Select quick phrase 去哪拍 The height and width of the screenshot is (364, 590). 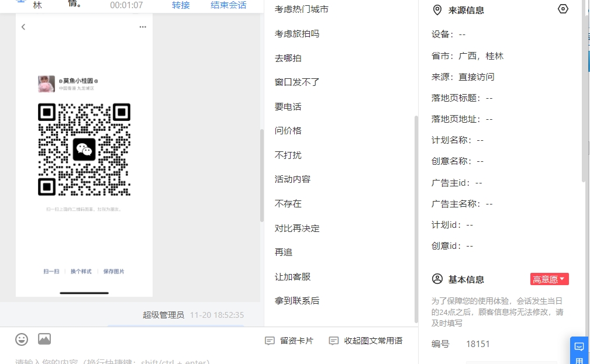288,58
